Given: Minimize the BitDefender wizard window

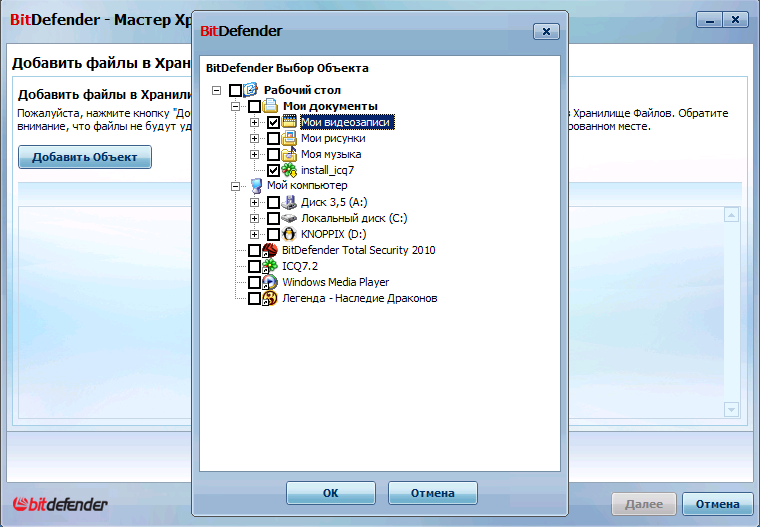Looking at the screenshot, I should point(710,20).
